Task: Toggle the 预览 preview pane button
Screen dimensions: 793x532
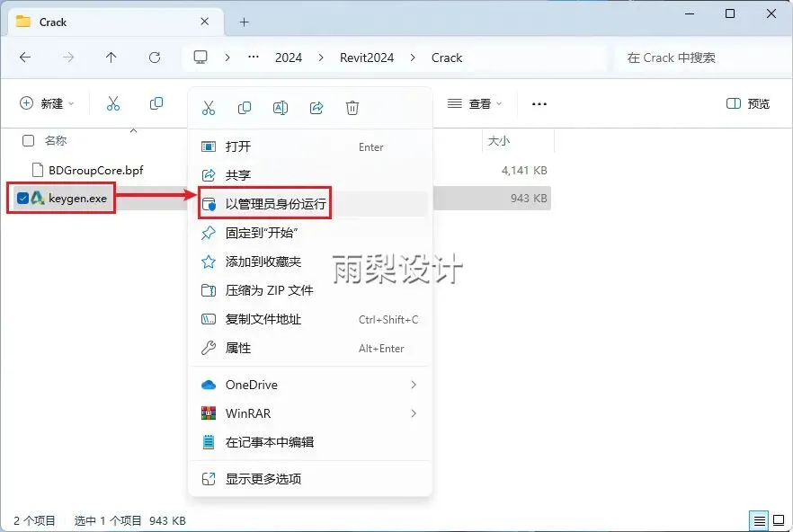Action: pyautogui.click(x=747, y=103)
